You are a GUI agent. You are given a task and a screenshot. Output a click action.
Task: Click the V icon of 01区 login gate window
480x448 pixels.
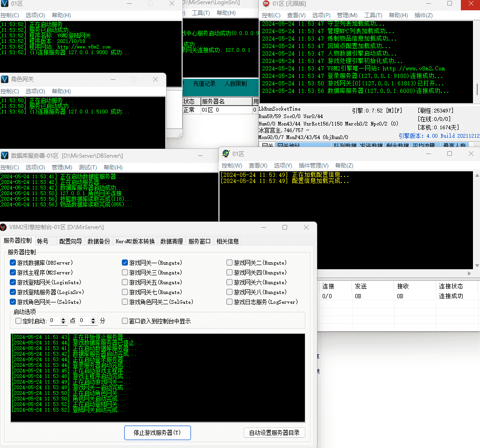click(x=4, y=3)
